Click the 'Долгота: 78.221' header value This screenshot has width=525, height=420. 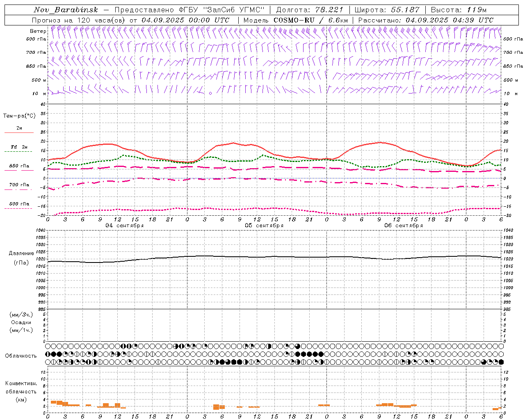point(310,10)
